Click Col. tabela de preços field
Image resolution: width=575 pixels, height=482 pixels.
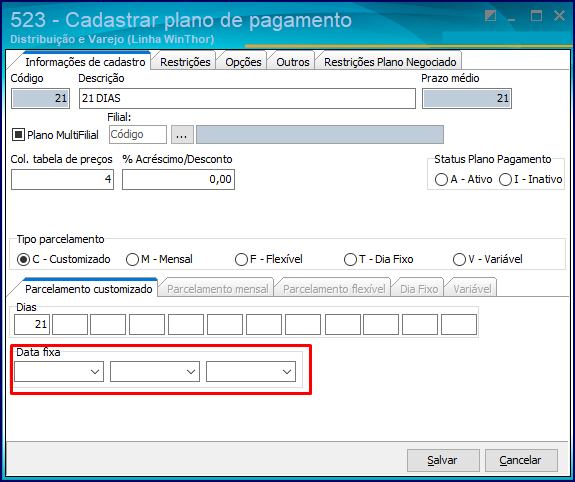click(62, 179)
